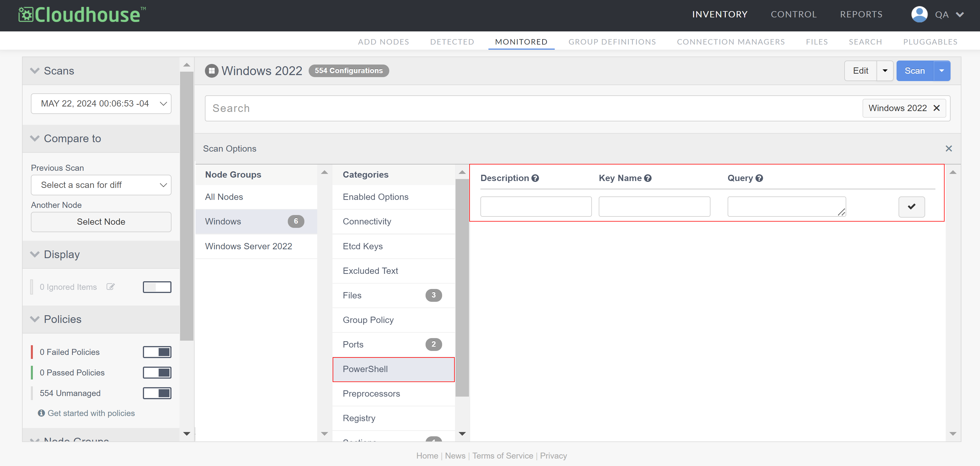980x466 pixels.
Task: Switch to the Detected tab
Action: click(452, 42)
